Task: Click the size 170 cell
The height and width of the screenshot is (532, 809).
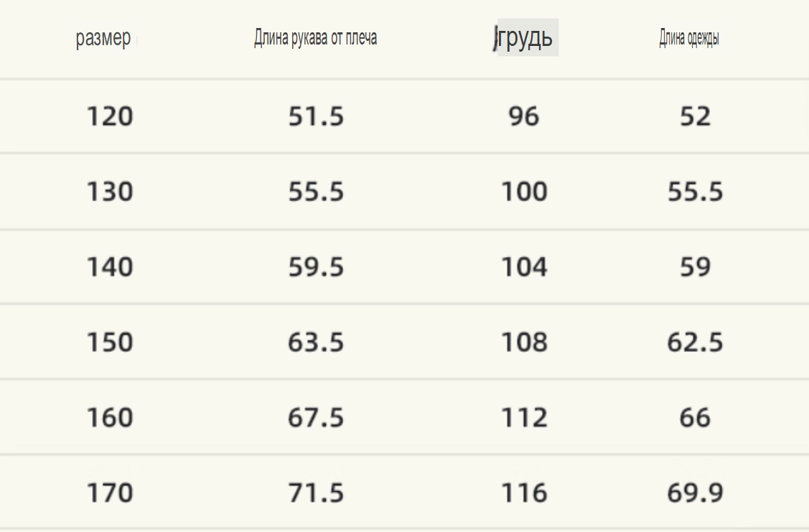Action: 110,493
